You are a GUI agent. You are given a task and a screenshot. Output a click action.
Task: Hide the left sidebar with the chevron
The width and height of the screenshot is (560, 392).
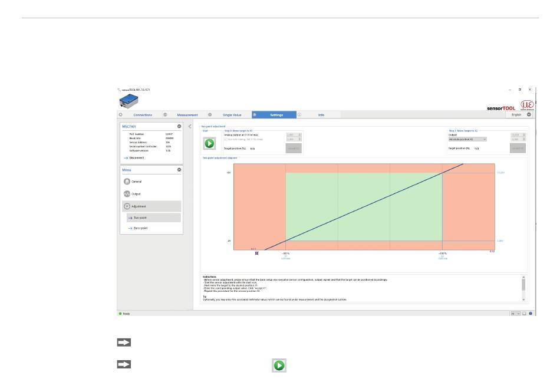click(190, 126)
